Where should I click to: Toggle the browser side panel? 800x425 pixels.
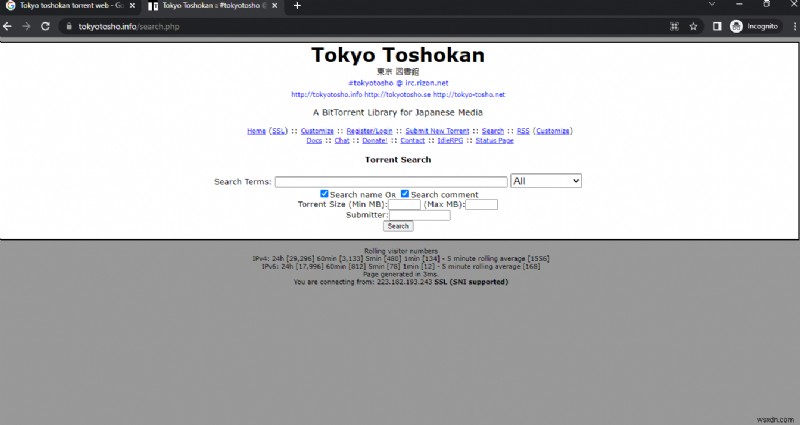[717, 27]
